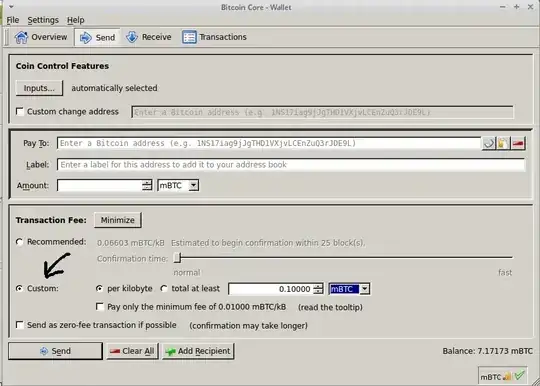Click the sync checkmark status icon
The height and width of the screenshot is (386, 540).
pos(520,376)
